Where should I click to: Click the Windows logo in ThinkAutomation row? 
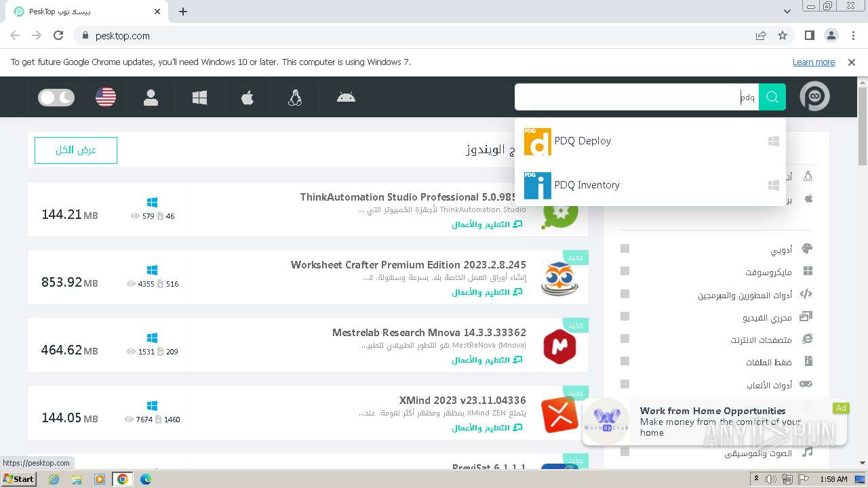(x=152, y=202)
